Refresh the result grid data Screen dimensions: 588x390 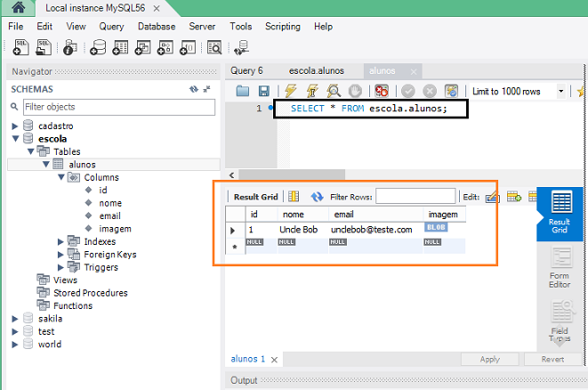coord(317,196)
